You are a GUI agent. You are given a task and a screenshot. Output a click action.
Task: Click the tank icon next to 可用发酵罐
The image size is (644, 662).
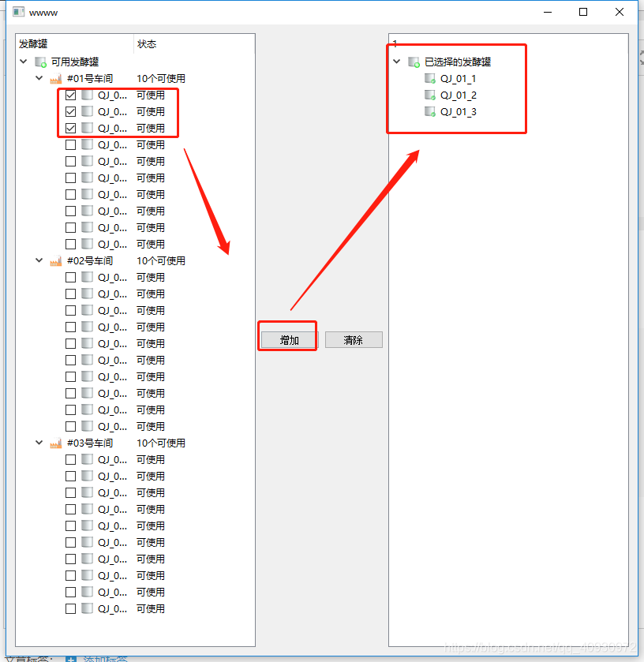(x=40, y=62)
